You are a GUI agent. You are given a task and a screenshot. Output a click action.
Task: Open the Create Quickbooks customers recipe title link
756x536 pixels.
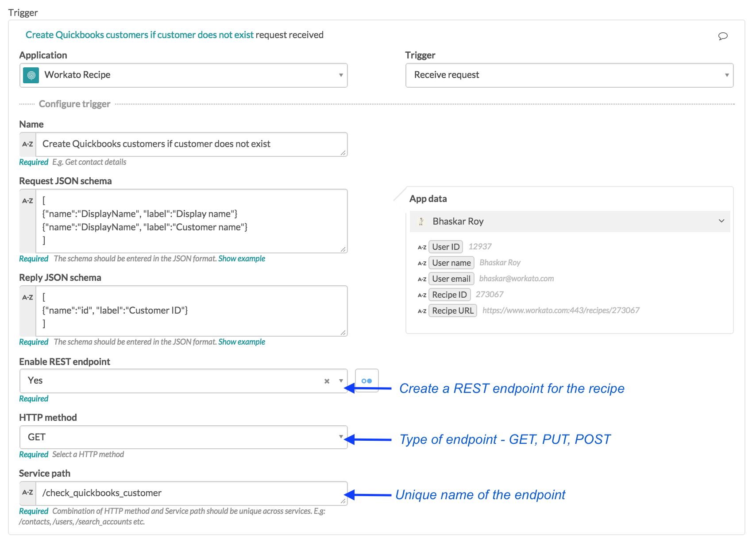pos(140,35)
